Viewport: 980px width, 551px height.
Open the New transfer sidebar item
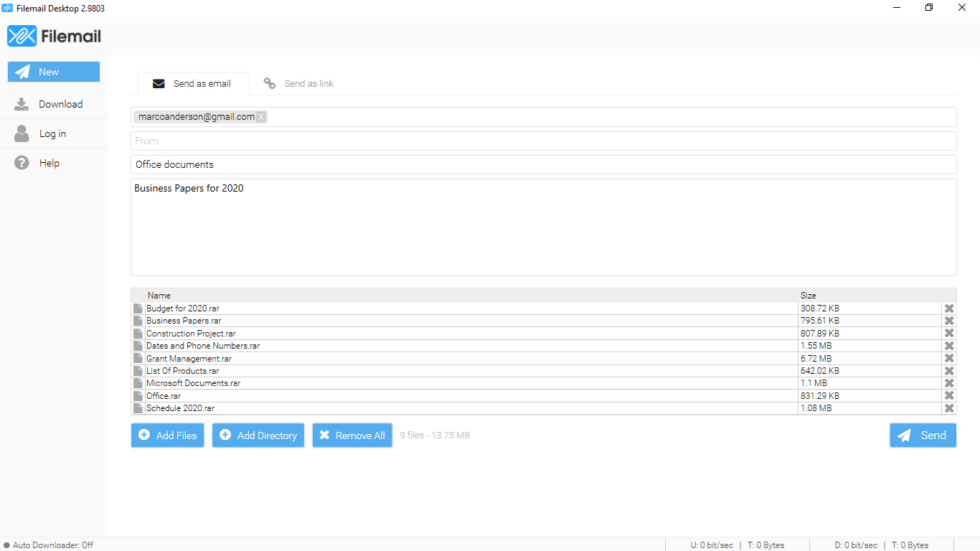pyautogui.click(x=54, y=72)
